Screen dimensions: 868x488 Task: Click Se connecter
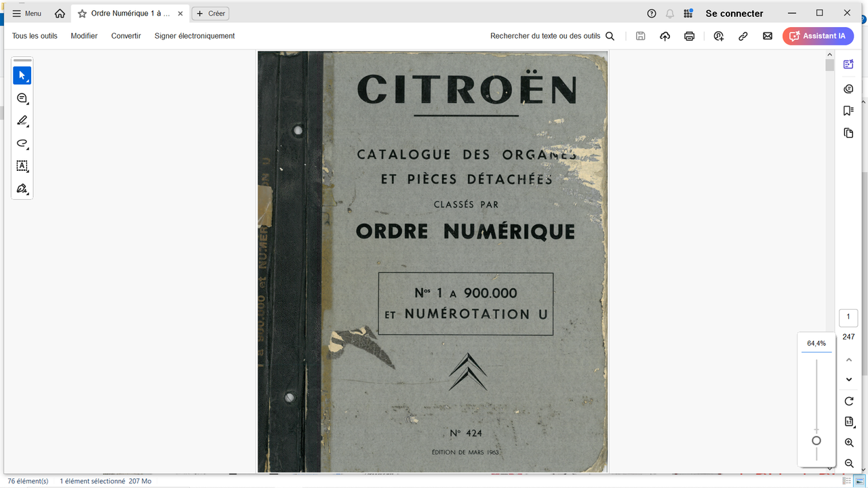(734, 14)
